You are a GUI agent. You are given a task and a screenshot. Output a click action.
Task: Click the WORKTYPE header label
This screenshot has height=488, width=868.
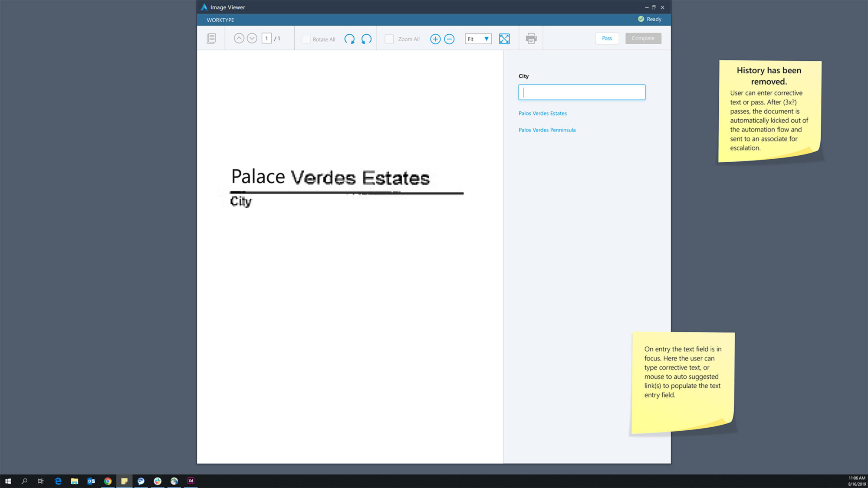220,20
